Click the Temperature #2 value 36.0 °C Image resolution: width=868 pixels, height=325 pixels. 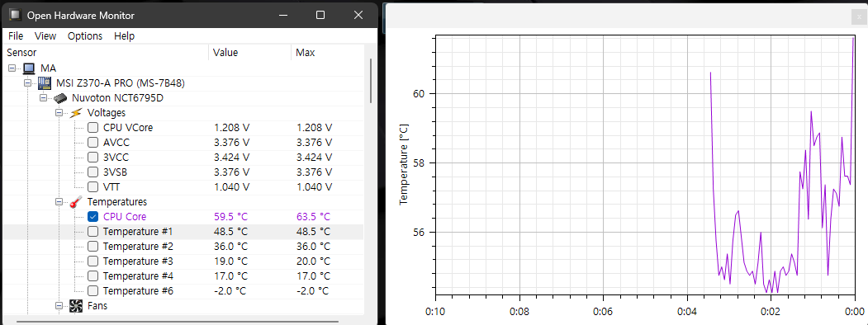[231, 246]
